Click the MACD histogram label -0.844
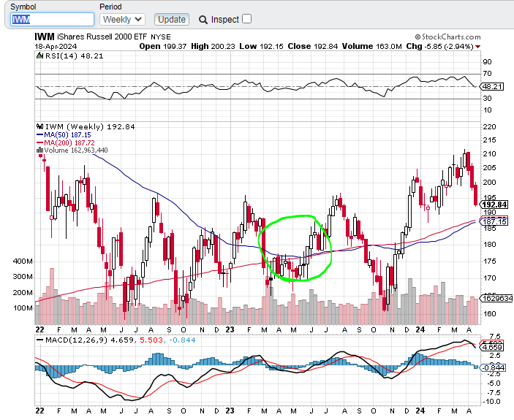Screen dimensions: 514x420 (x=494, y=368)
